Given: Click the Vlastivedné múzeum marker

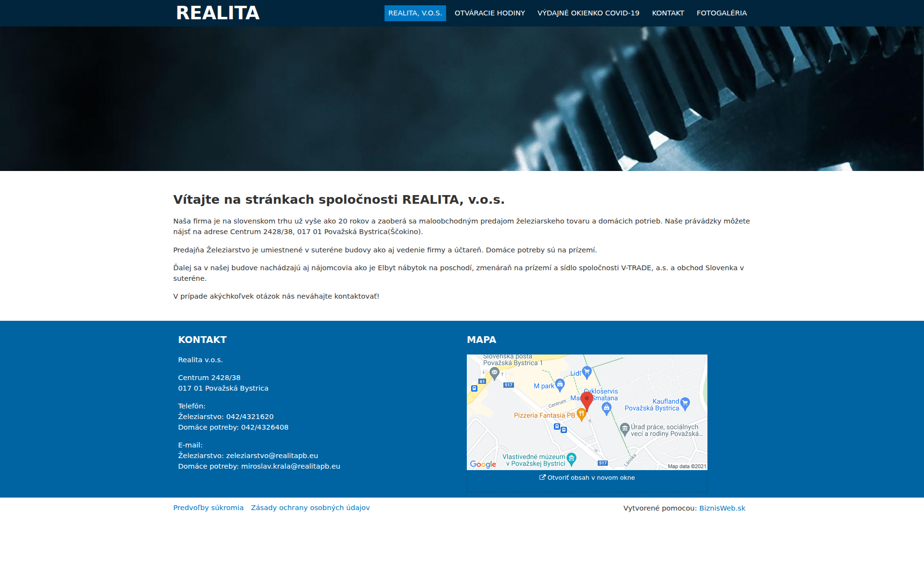Looking at the screenshot, I should pyautogui.click(x=572, y=459).
